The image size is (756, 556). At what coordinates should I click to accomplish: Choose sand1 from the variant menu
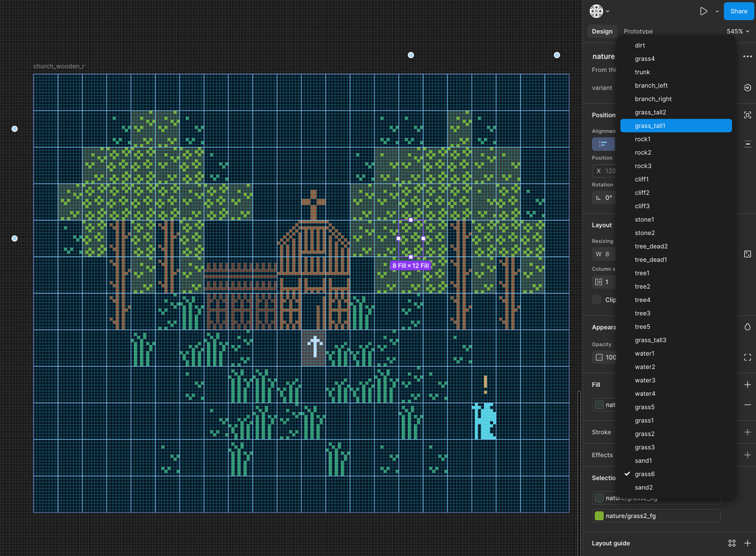point(676,461)
